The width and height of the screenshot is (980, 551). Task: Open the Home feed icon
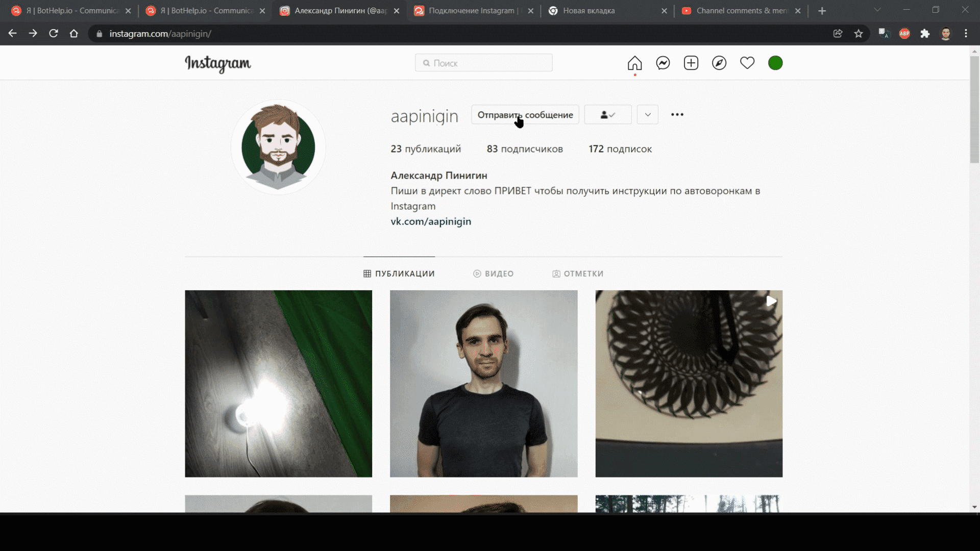(x=634, y=63)
